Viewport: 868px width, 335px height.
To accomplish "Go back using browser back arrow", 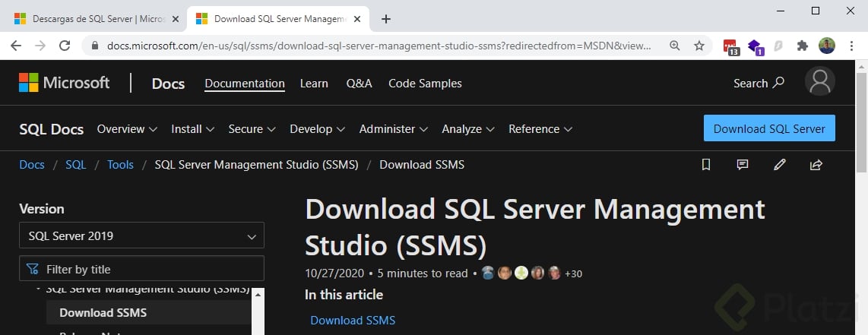I will pyautogui.click(x=15, y=46).
